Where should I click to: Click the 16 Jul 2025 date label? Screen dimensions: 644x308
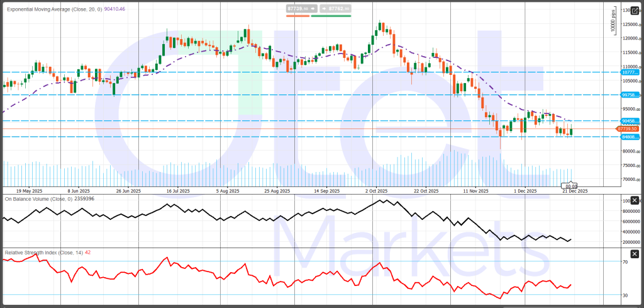click(177, 191)
